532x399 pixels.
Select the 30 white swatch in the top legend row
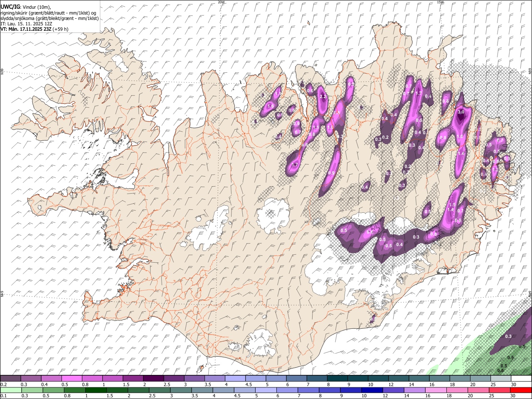click(522, 378)
